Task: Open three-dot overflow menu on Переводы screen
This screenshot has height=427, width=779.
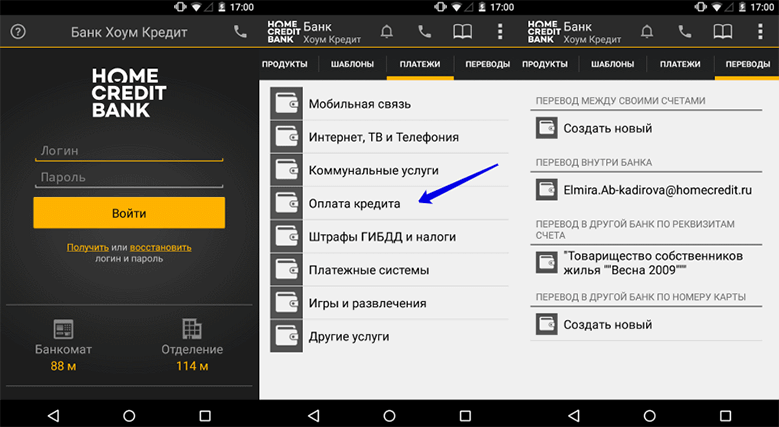Action: pyautogui.click(x=760, y=32)
